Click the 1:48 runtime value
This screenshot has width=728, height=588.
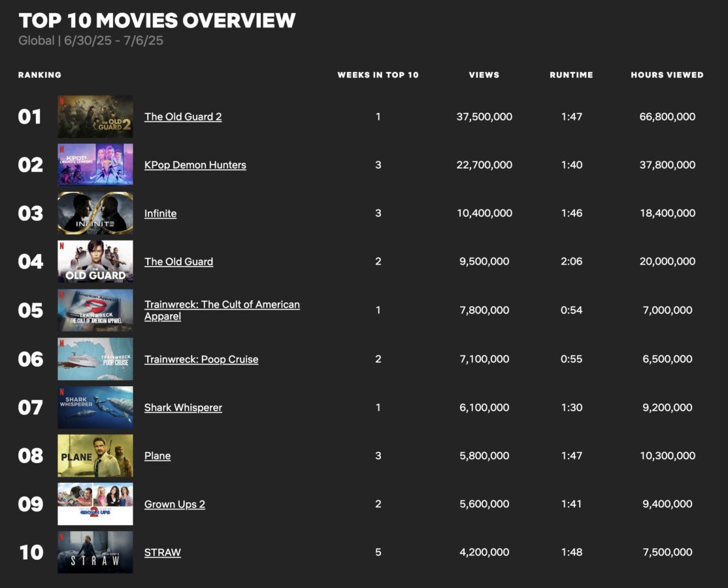(x=572, y=552)
